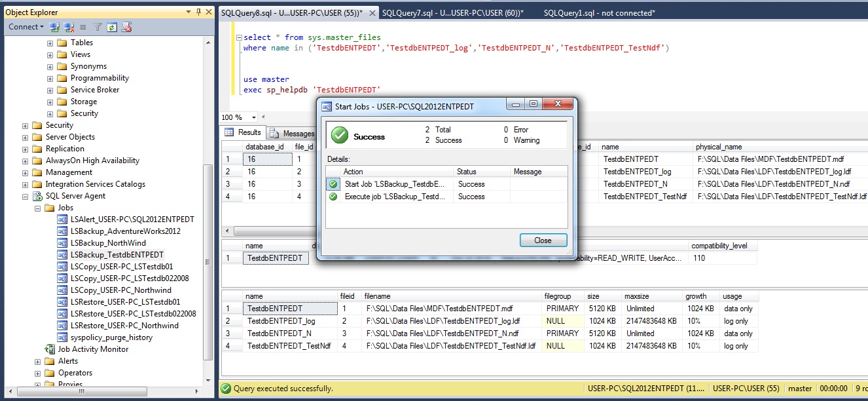868x401 pixels.
Task: Click the Refresh icon in Object Explorer toolbar
Action: 112,27
